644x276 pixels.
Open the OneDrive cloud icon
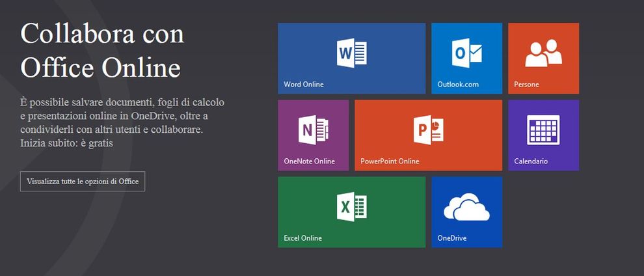[x=466, y=208]
